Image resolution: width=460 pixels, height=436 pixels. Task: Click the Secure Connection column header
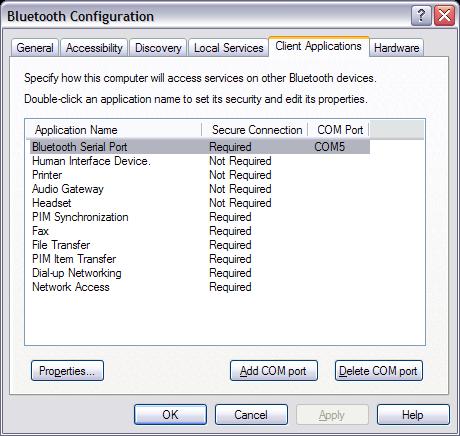255,130
